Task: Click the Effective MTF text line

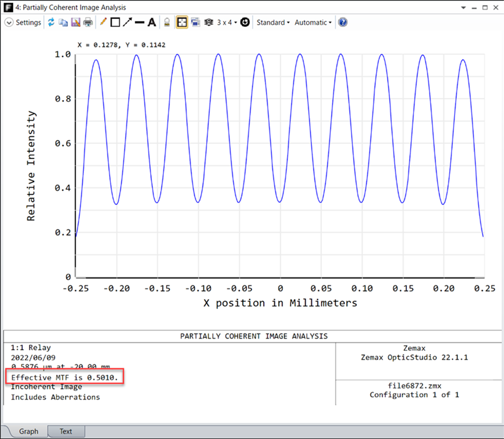Action: pyautogui.click(x=65, y=377)
